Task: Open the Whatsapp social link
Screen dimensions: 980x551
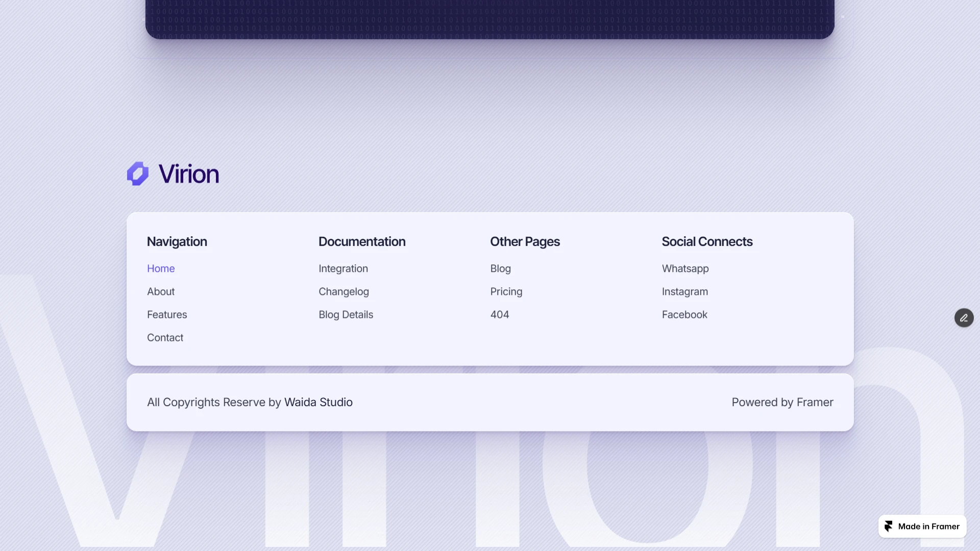Action: 685,268
